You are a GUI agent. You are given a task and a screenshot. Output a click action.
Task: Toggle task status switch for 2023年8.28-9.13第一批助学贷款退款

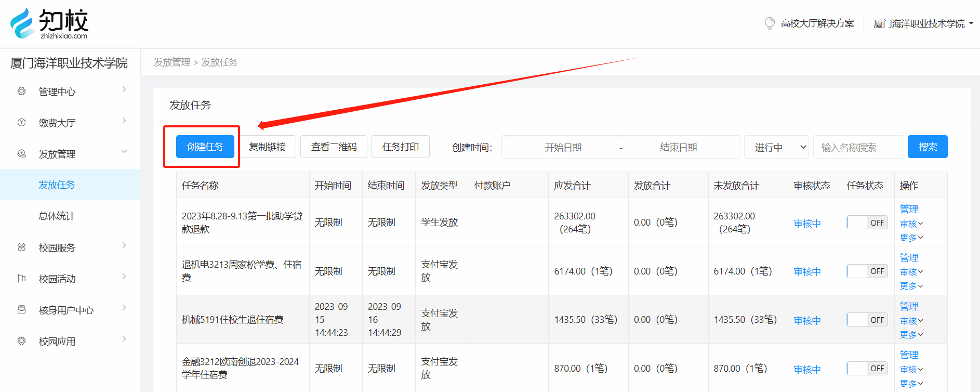pos(867,223)
